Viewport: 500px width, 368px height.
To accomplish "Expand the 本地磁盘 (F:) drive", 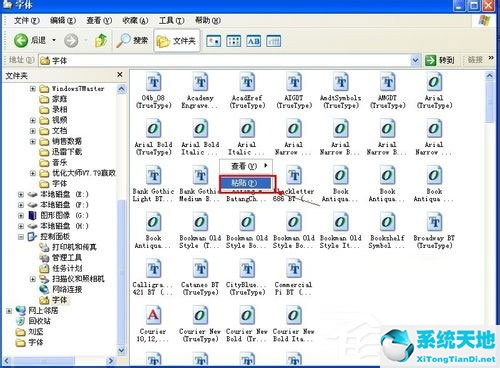I will (x=21, y=205).
